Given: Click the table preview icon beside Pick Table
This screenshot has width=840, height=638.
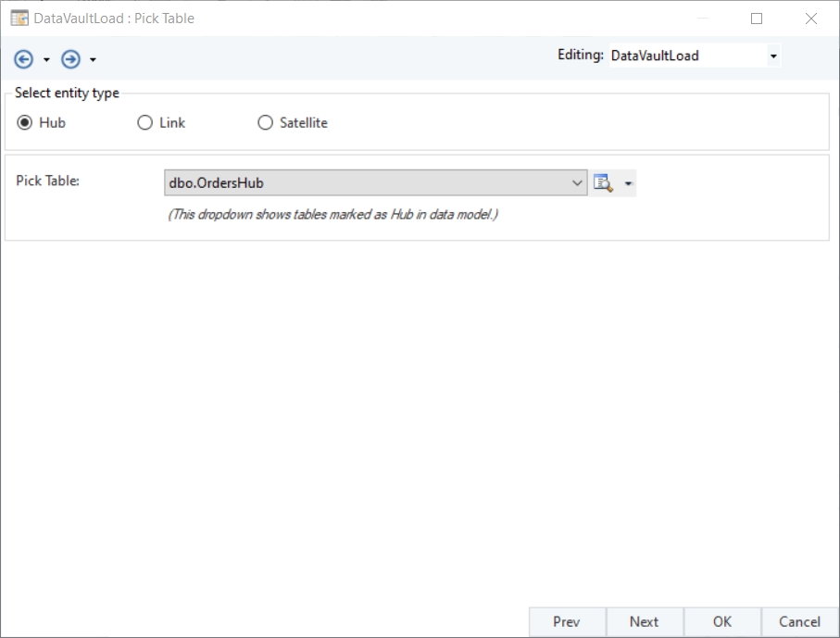Looking at the screenshot, I should 604,183.
